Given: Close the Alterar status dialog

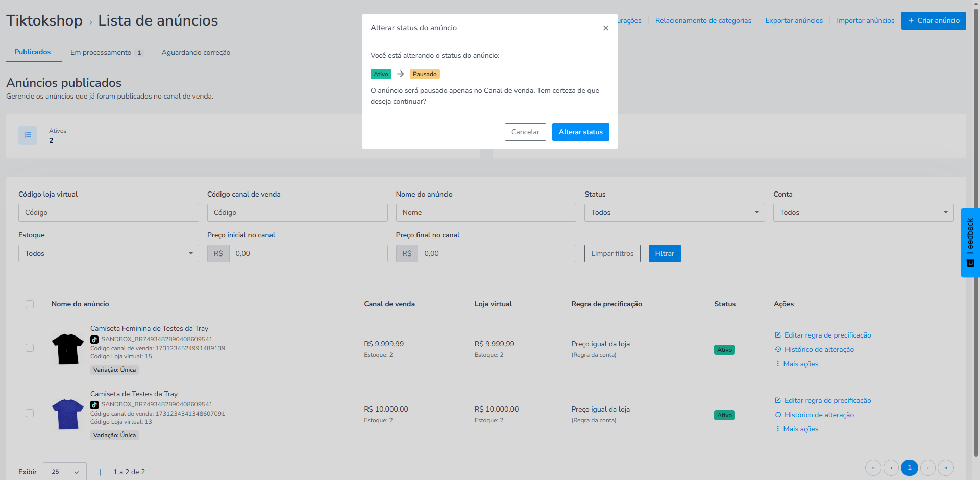Looking at the screenshot, I should click(606, 28).
